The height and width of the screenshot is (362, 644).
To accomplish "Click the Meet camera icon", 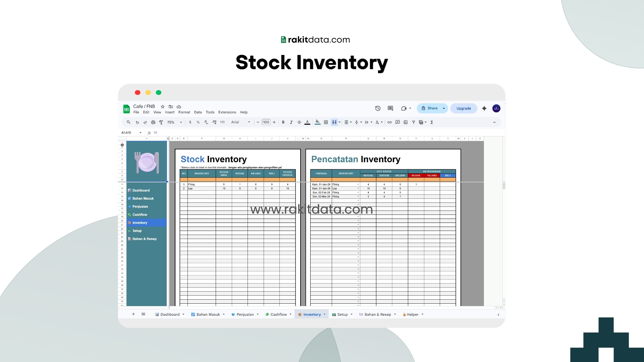I will (404, 108).
